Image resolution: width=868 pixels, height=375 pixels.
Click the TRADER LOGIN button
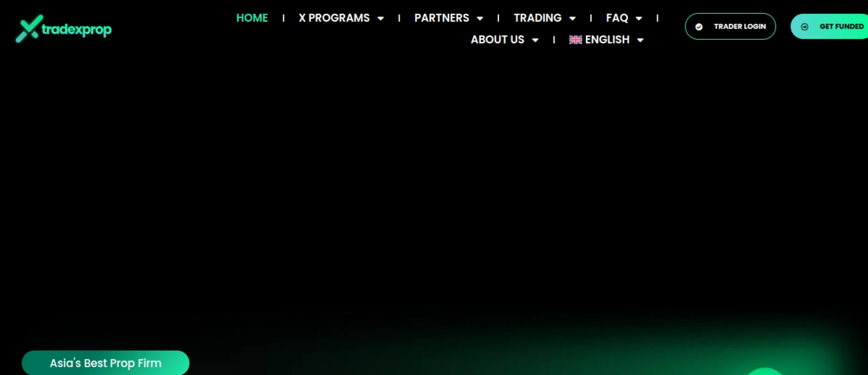coord(730,26)
